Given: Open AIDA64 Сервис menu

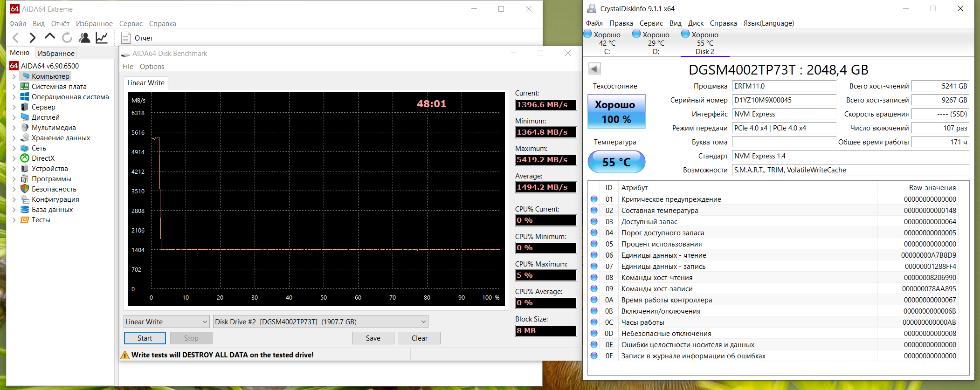Looking at the screenshot, I should pyautogui.click(x=131, y=23).
